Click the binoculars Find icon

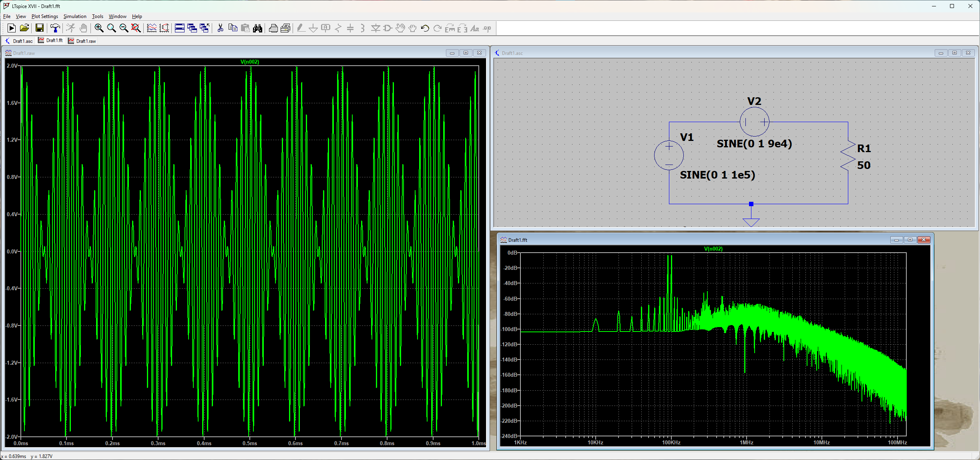point(258,28)
